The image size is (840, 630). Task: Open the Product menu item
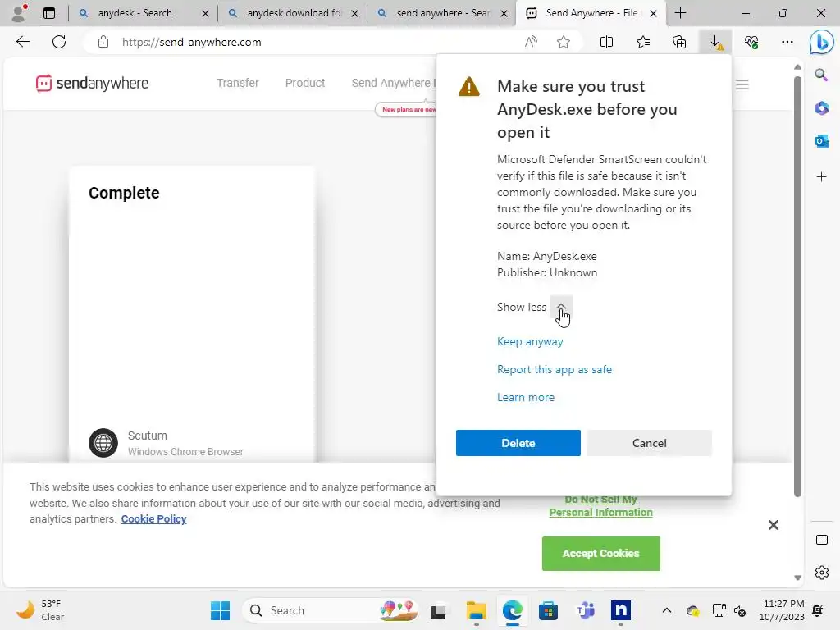click(x=305, y=83)
